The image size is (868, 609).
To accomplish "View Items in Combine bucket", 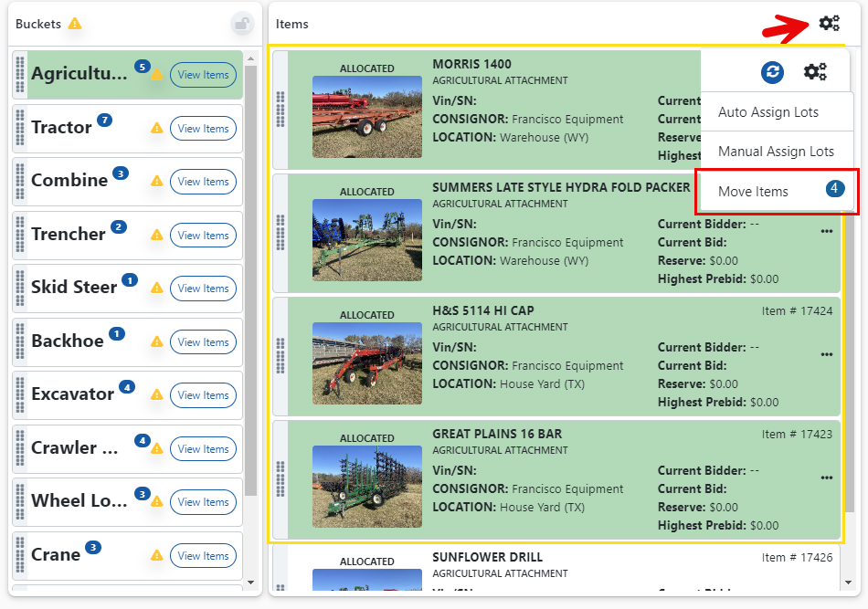I will [203, 182].
